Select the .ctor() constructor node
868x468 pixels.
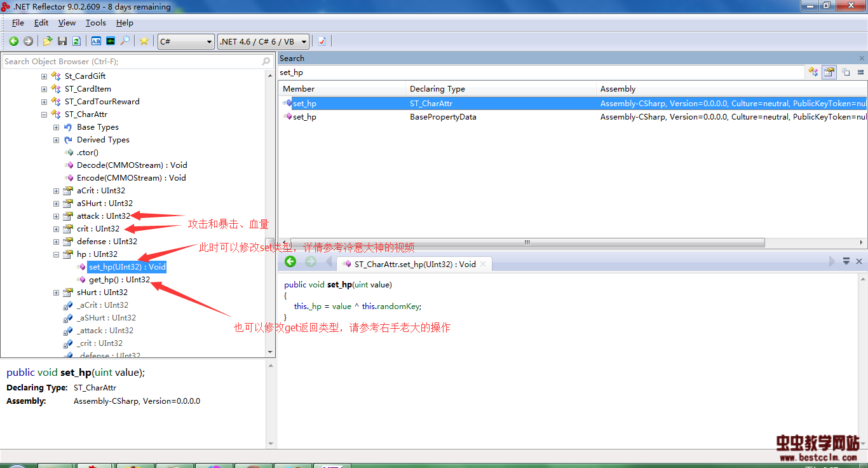(88, 153)
